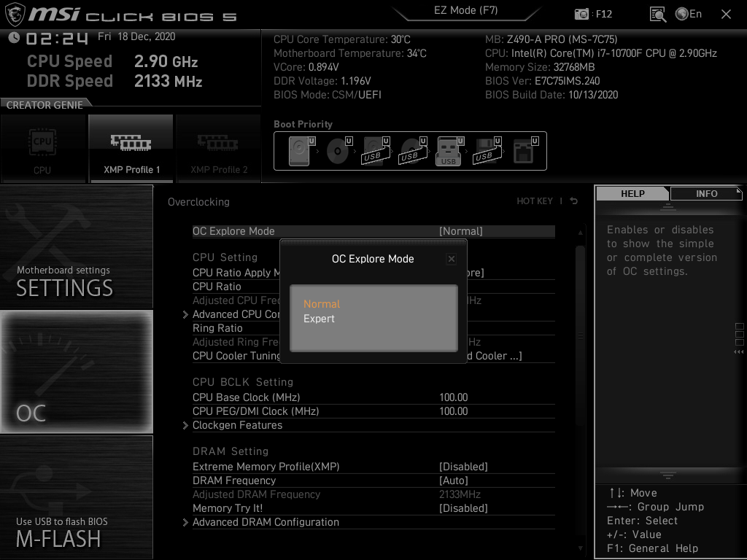This screenshot has height=560, width=747.
Task: Open CPU Ratio Apply Mode option
Action: (236, 273)
